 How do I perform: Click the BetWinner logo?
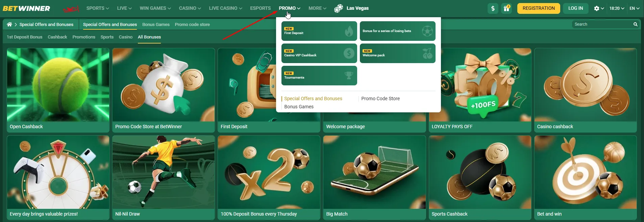click(x=26, y=8)
